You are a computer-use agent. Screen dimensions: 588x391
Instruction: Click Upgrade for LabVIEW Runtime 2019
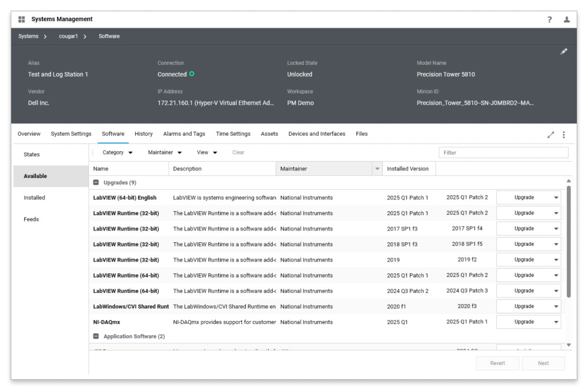(x=524, y=260)
